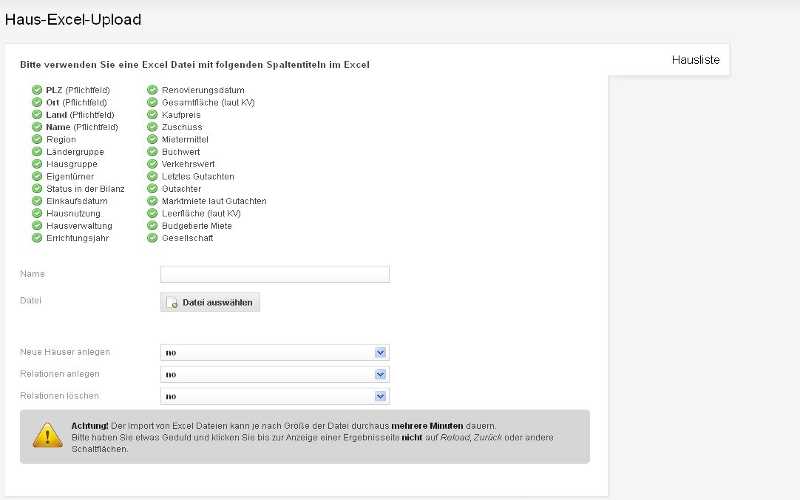Click the green check icon beside Kaufpreis
The width and height of the screenshot is (800, 500).
152,114
